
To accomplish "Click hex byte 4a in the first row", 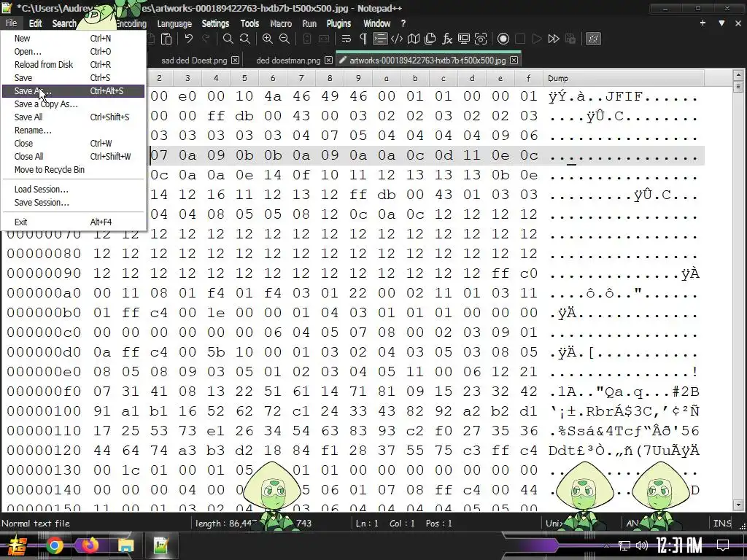I will (273, 96).
